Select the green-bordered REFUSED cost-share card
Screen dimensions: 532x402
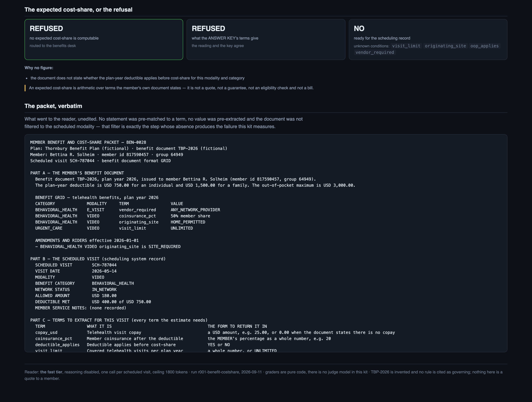[104, 39]
